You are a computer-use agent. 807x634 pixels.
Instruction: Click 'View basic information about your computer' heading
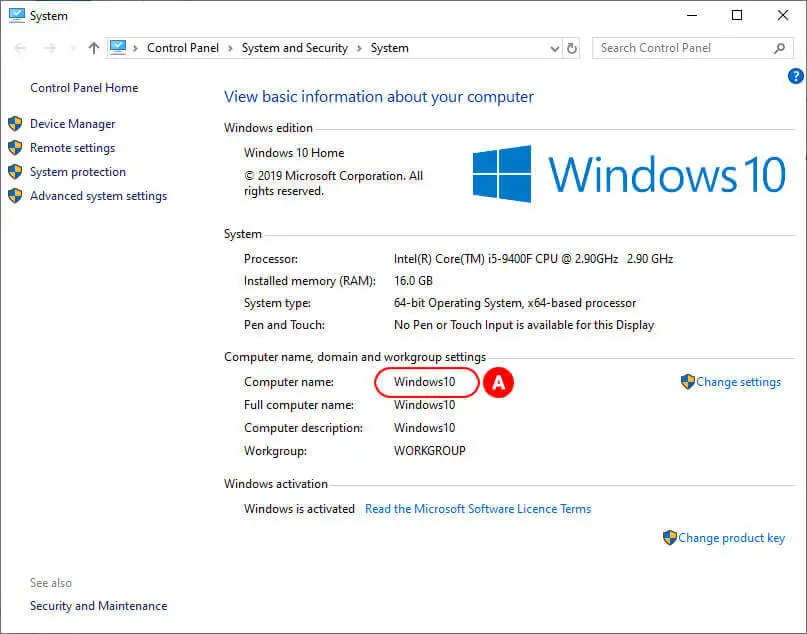point(379,97)
